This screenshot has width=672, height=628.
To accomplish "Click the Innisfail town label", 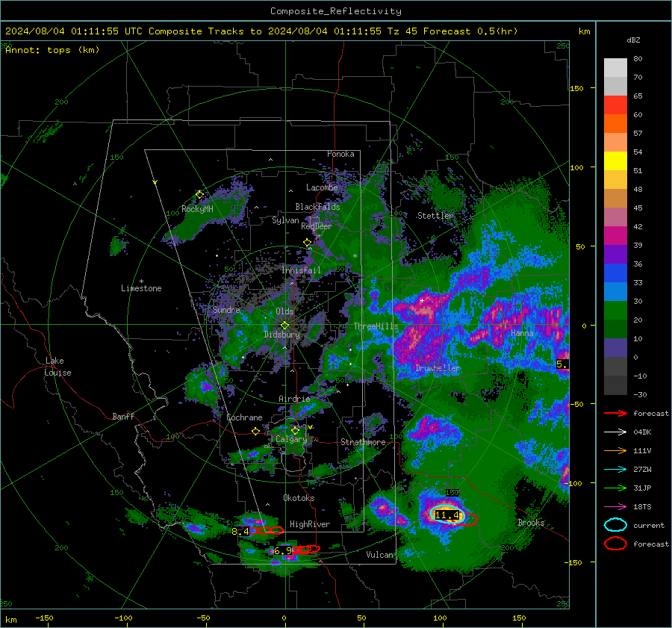I will click(301, 270).
